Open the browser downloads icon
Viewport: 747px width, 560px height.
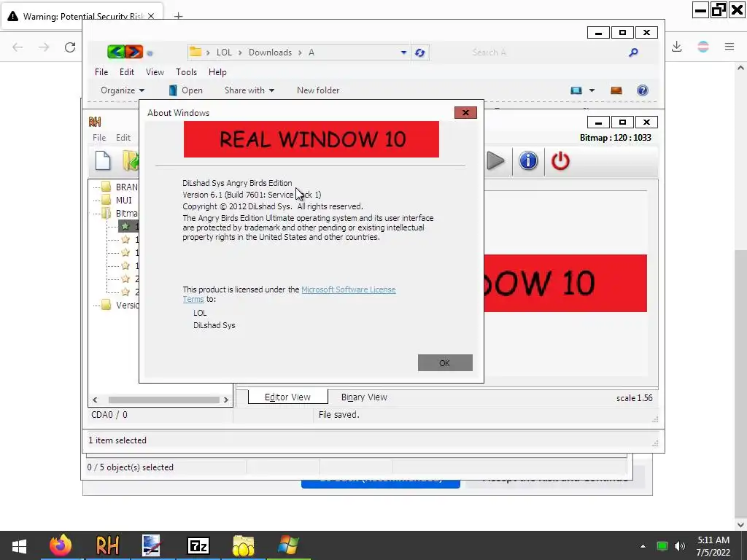pyautogui.click(x=676, y=47)
